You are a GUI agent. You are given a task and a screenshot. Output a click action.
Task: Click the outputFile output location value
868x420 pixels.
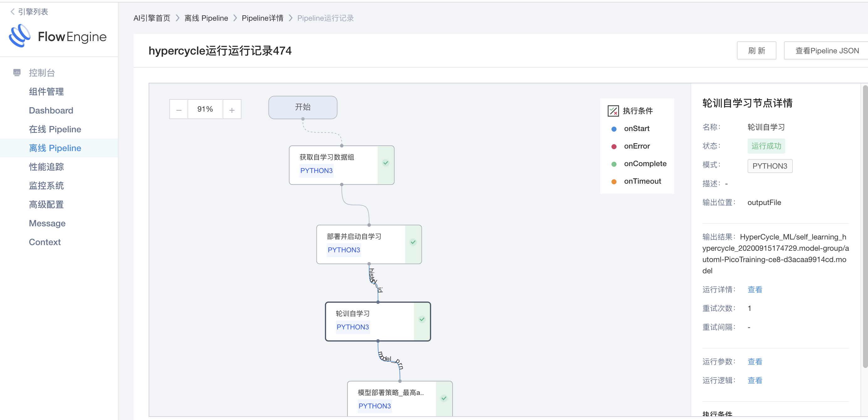pyautogui.click(x=764, y=203)
